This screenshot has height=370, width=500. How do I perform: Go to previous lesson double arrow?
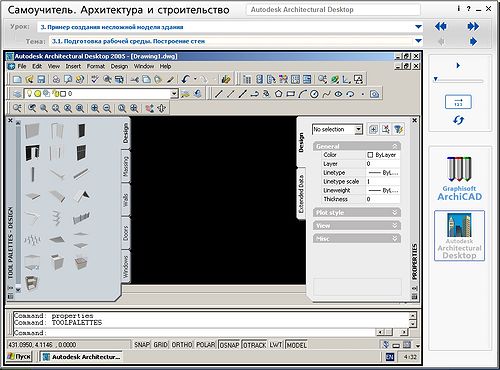point(441,26)
